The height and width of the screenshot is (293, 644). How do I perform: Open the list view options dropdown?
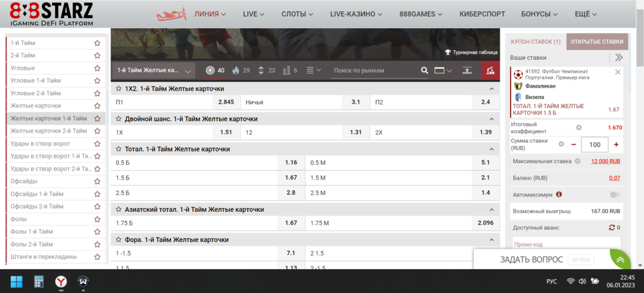(x=314, y=70)
